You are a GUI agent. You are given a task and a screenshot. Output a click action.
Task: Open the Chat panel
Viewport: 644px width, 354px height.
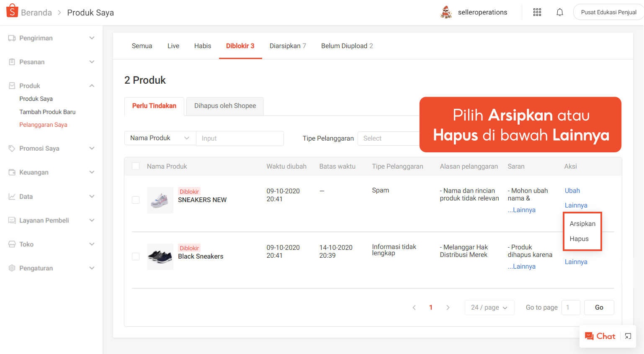pyautogui.click(x=605, y=336)
